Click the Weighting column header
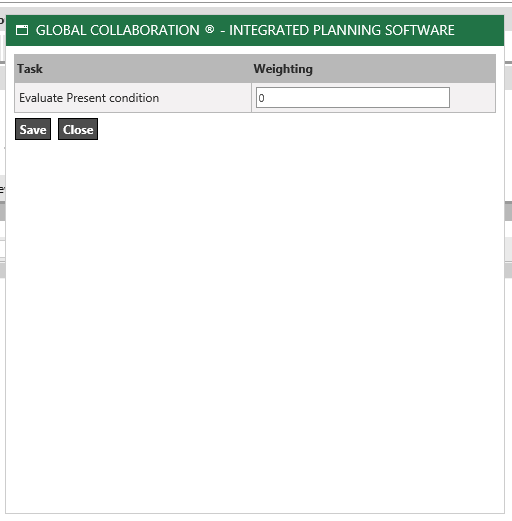Image resolution: width=512 pixels, height=521 pixels. pyautogui.click(x=283, y=69)
